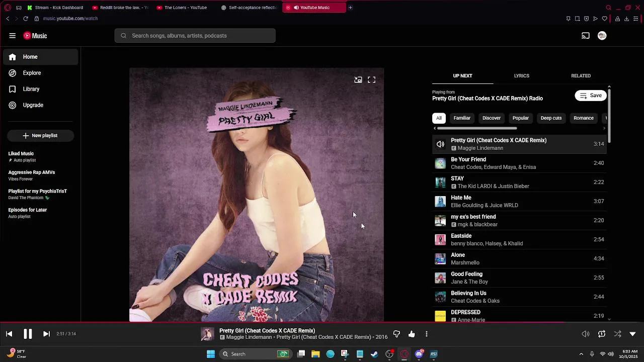Click Pretty Girl now-playing speaker icon
The height and width of the screenshot is (362, 644).
(x=440, y=144)
